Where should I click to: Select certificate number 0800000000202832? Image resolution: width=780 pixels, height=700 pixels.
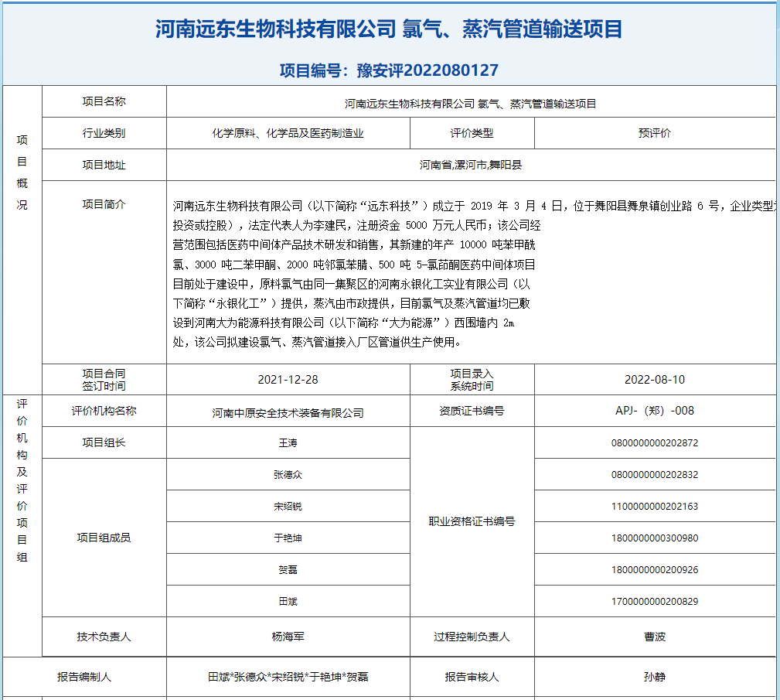[655, 474]
